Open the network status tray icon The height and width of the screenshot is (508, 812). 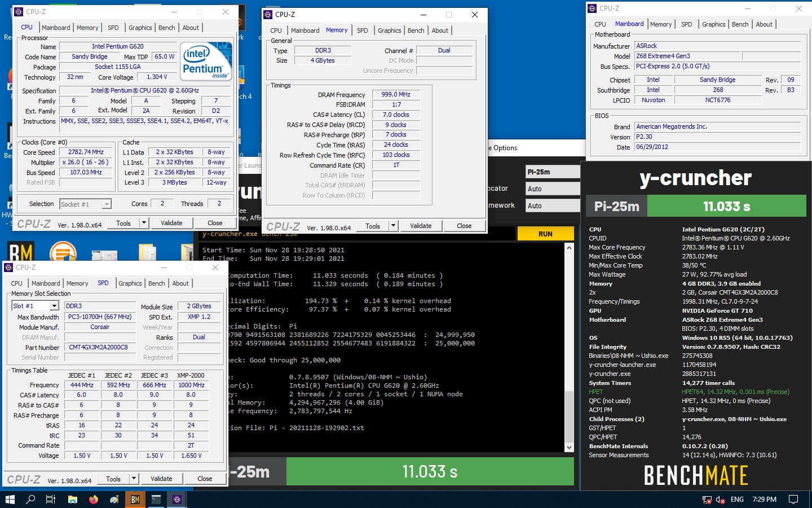707,500
